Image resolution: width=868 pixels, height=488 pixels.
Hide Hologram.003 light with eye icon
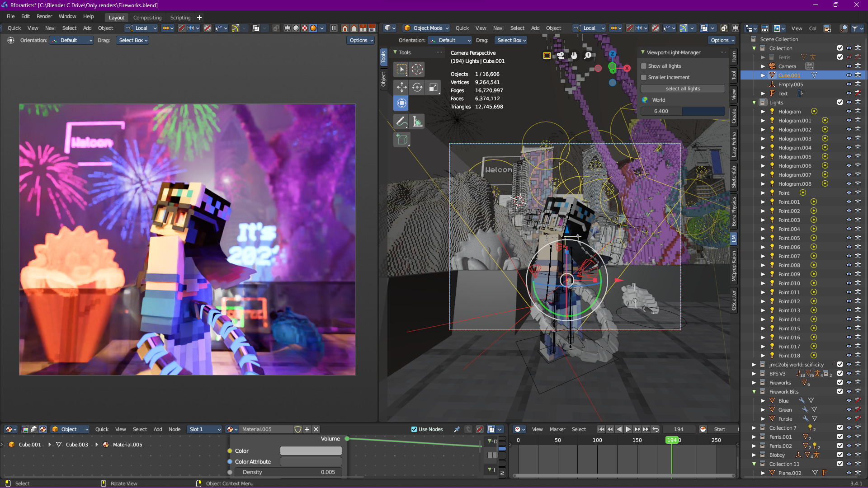[849, 139]
